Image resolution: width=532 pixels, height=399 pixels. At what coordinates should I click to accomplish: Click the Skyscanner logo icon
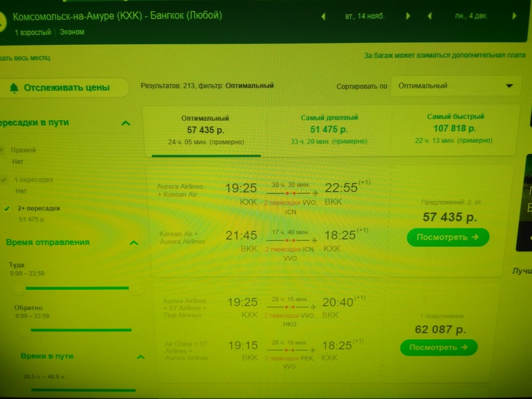click(2, 22)
